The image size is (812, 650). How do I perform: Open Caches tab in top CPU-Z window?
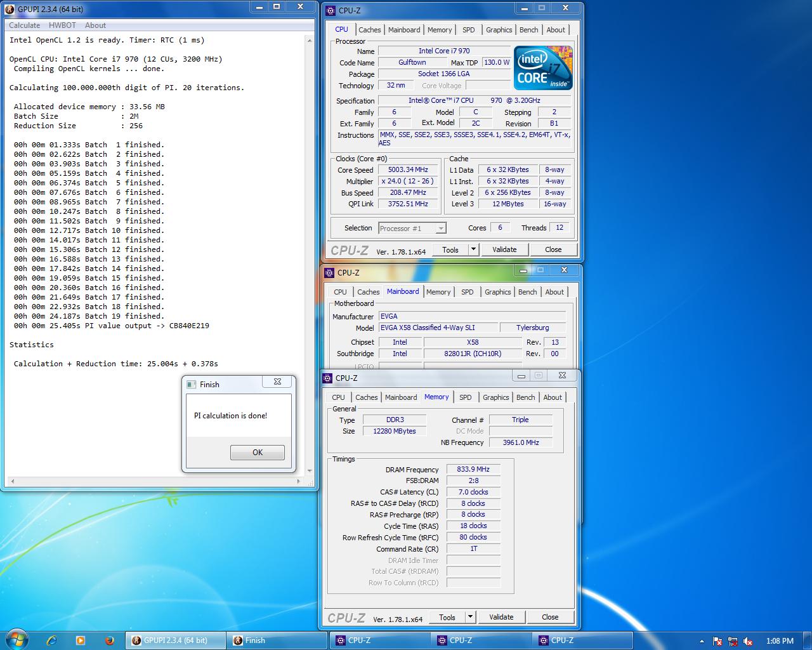(370, 30)
